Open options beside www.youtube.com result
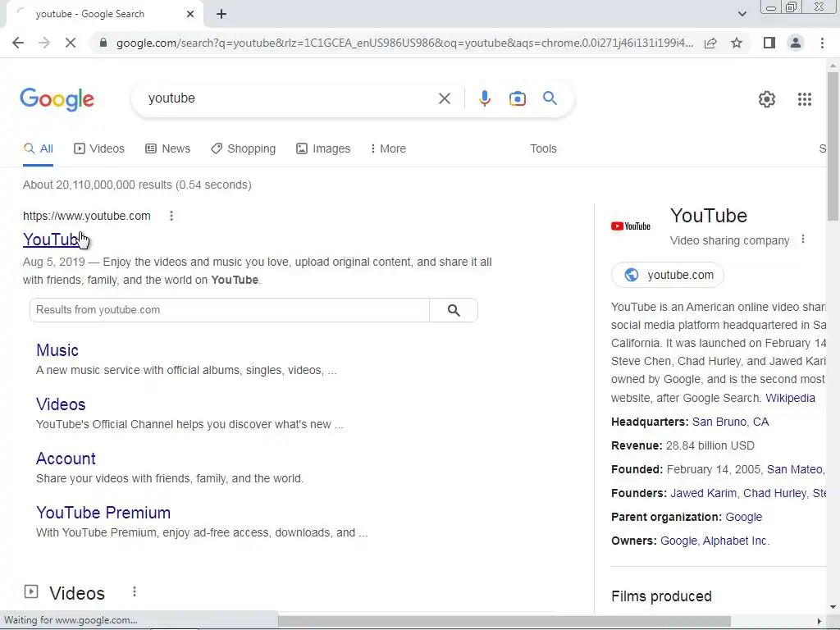 coord(171,216)
